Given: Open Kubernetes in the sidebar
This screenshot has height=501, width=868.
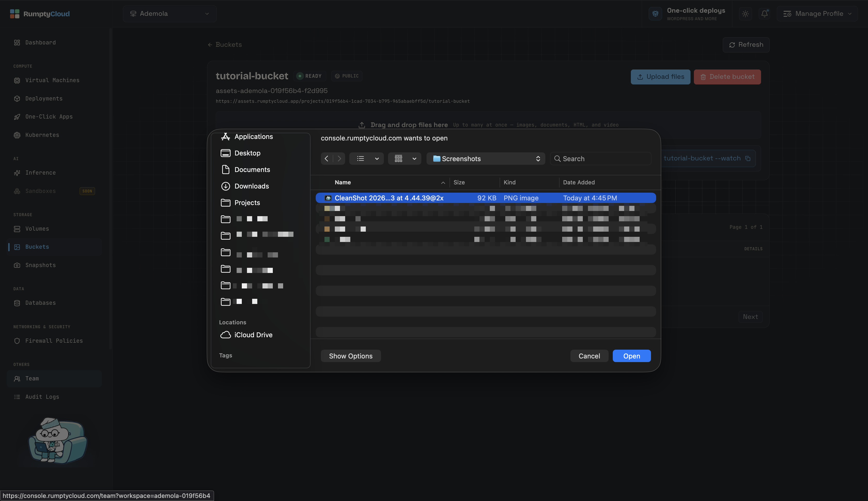Looking at the screenshot, I should coord(42,135).
